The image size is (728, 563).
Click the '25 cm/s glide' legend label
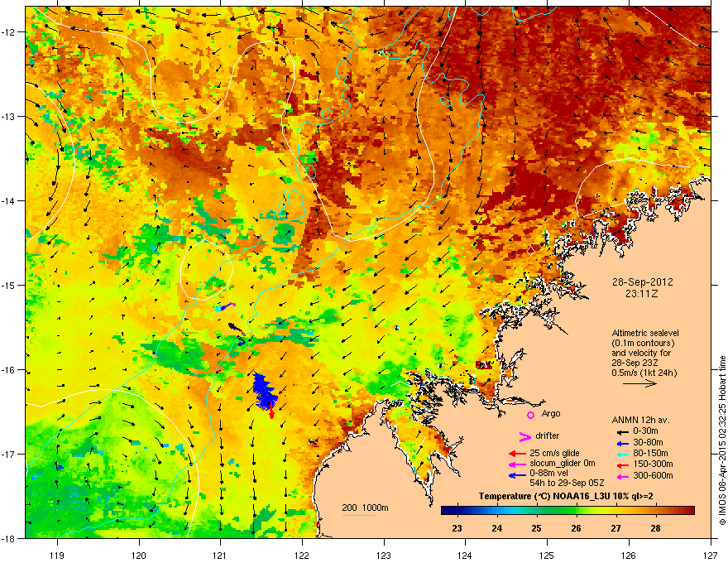coord(554,453)
